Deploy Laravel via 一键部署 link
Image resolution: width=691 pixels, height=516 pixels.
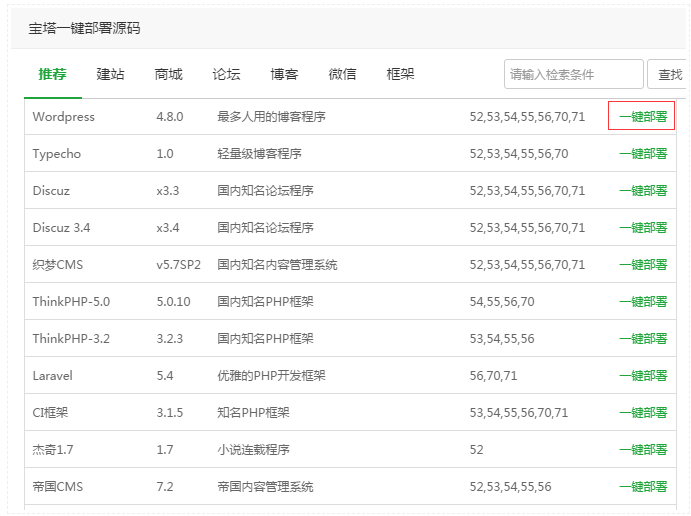coord(643,376)
